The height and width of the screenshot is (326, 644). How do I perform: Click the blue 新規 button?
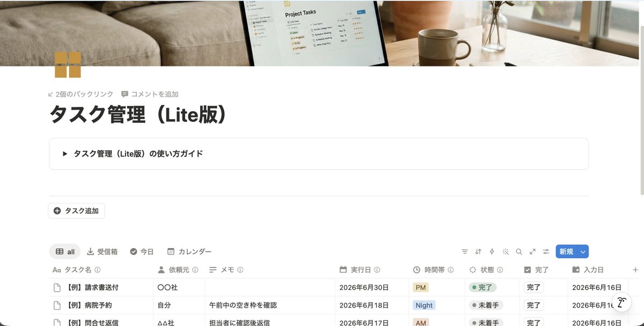tap(567, 251)
